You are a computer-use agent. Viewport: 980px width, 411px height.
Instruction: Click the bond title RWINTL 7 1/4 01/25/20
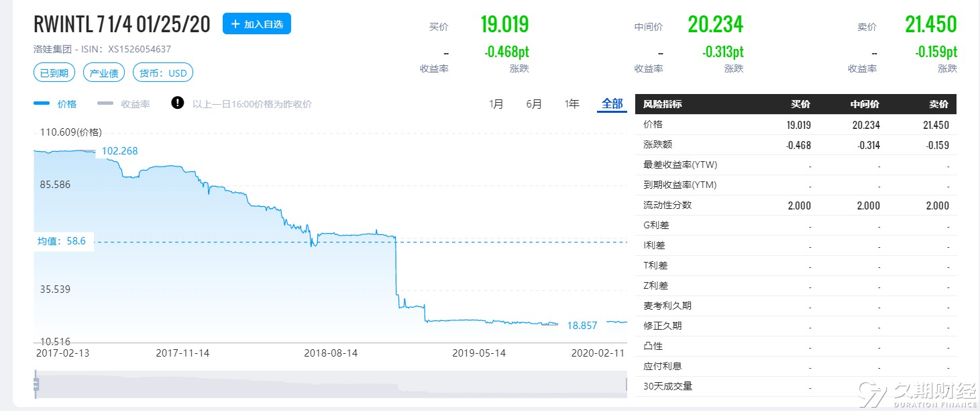pos(122,24)
